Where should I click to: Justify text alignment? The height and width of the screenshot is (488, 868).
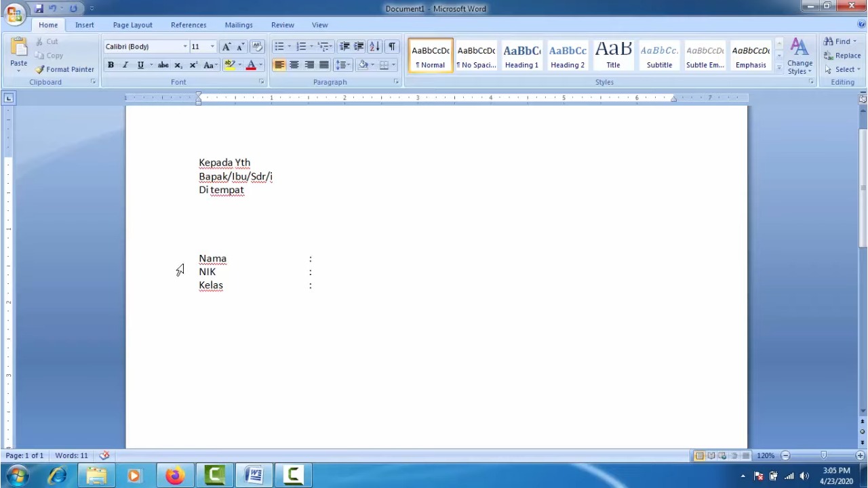[x=324, y=65]
